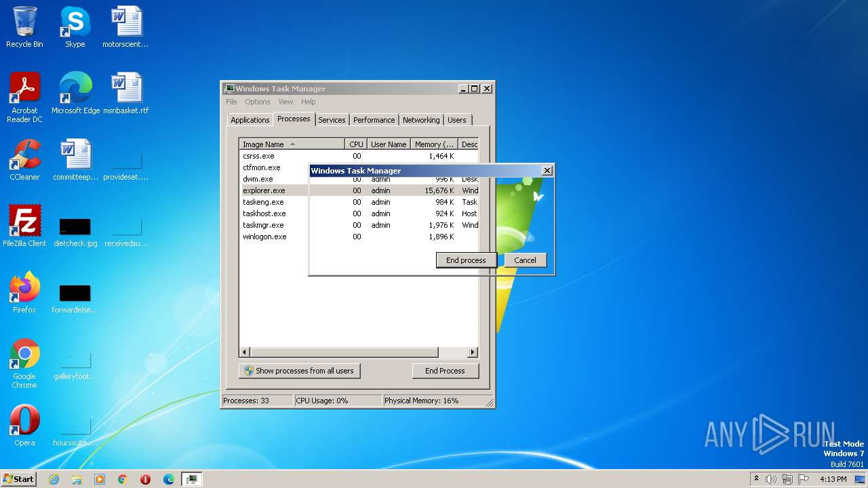
Task: Open Acrobat Reader DC desktop shortcut
Action: click(24, 97)
